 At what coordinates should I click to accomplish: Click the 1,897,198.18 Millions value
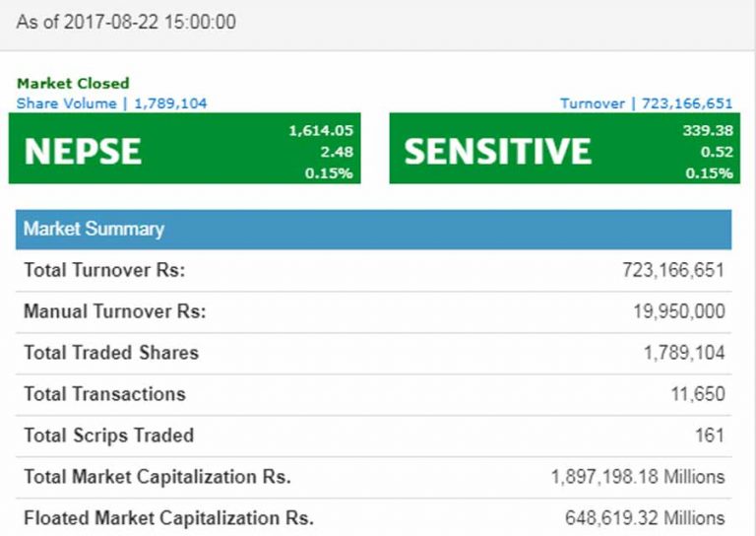(x=638, y=477)
